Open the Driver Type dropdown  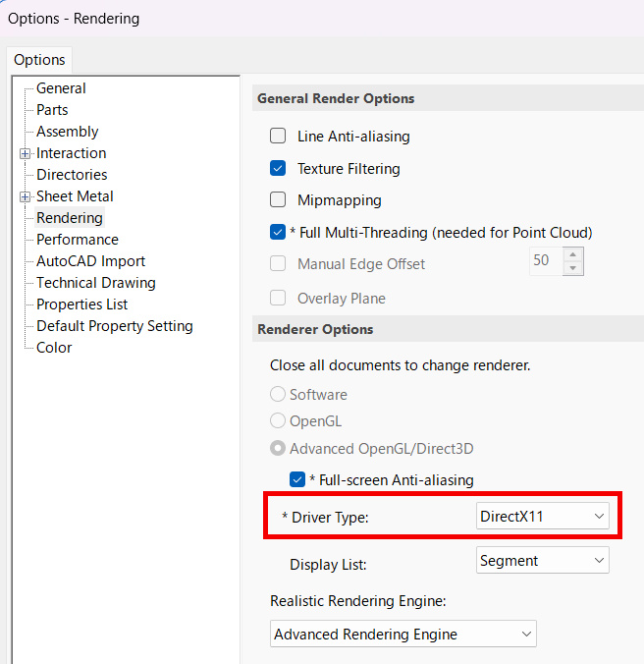pos(543,517)
